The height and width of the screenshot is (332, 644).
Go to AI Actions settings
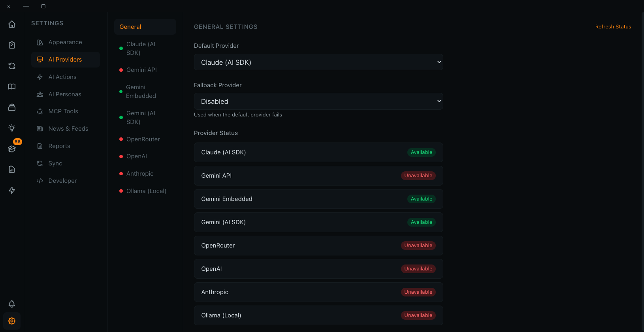(x=66, y=77)
